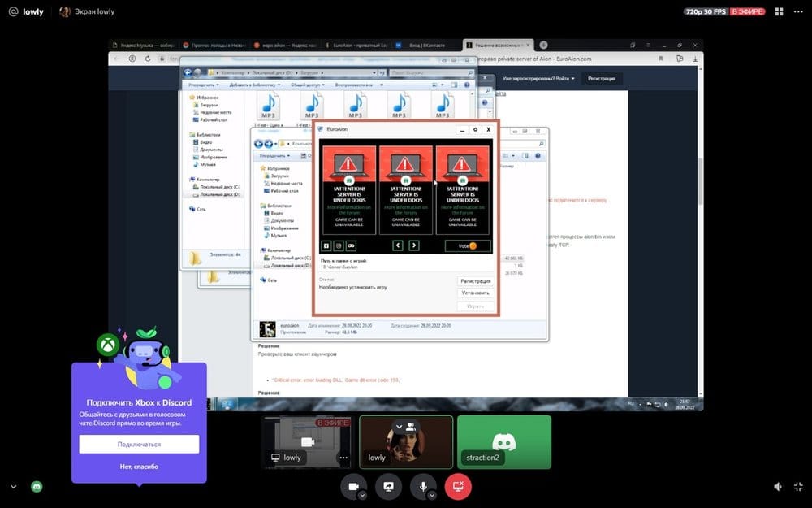
Task: Open camera options dropdown arrow
Action: click(x=362, y=495)
